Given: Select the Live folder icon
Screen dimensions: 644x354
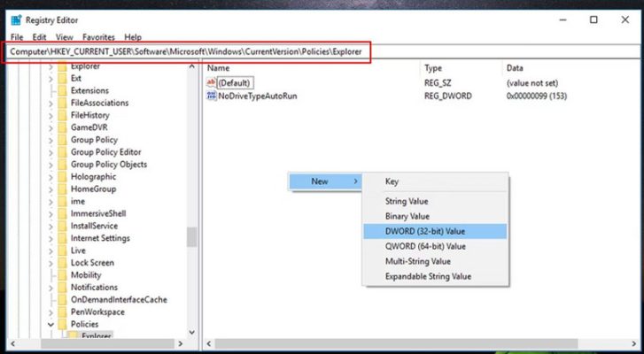Looking at the screenshot, I should pos(62,250).
